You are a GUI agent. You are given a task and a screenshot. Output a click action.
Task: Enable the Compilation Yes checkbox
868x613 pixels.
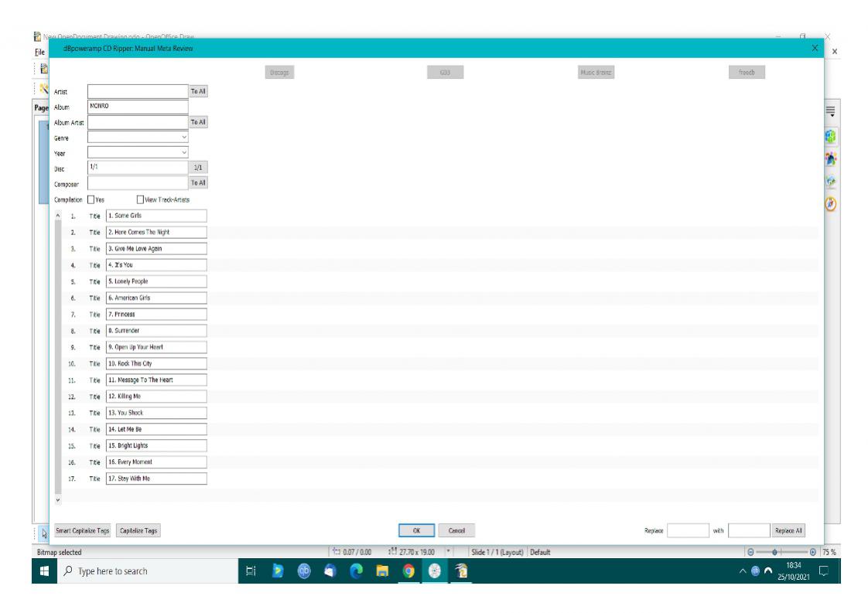pyautogui.click(x=91, y=199)
